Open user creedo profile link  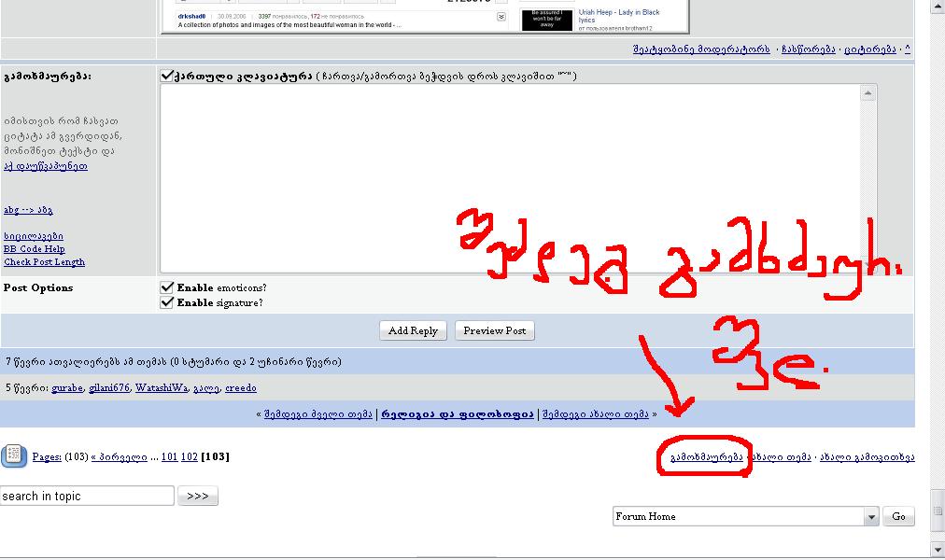241,387
